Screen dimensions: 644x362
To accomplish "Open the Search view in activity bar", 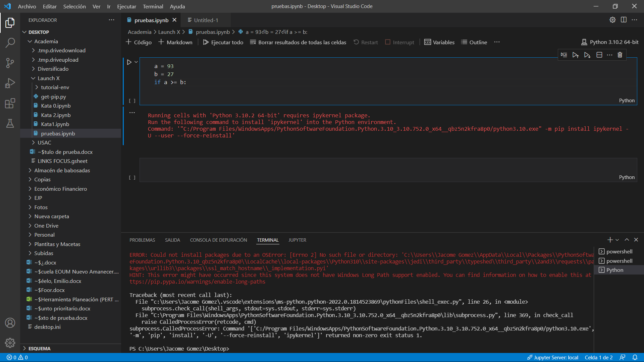I will 10,43.
